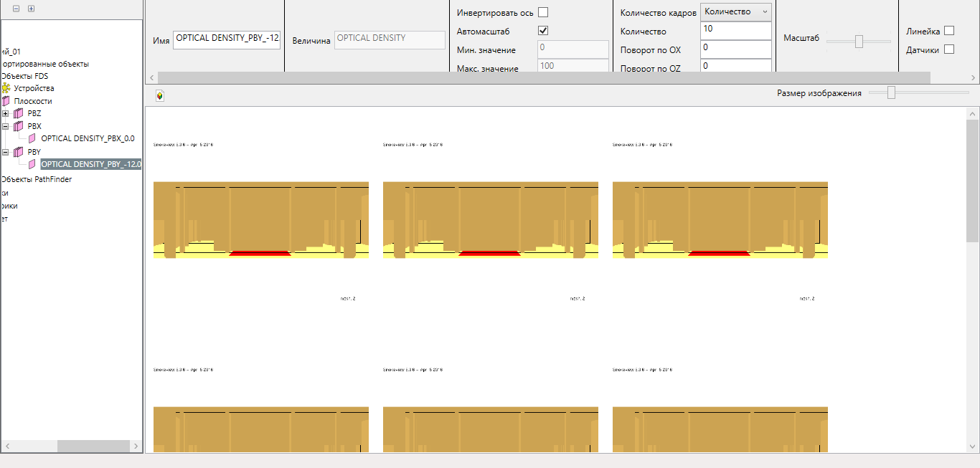Select the Устройства tree item
The image size is (980, 468).
click(x=34, y=88)
